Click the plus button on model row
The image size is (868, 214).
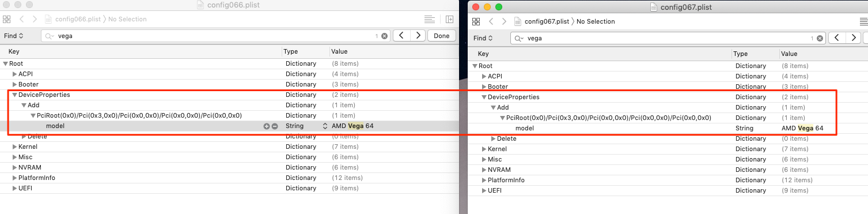pos(266,126)
